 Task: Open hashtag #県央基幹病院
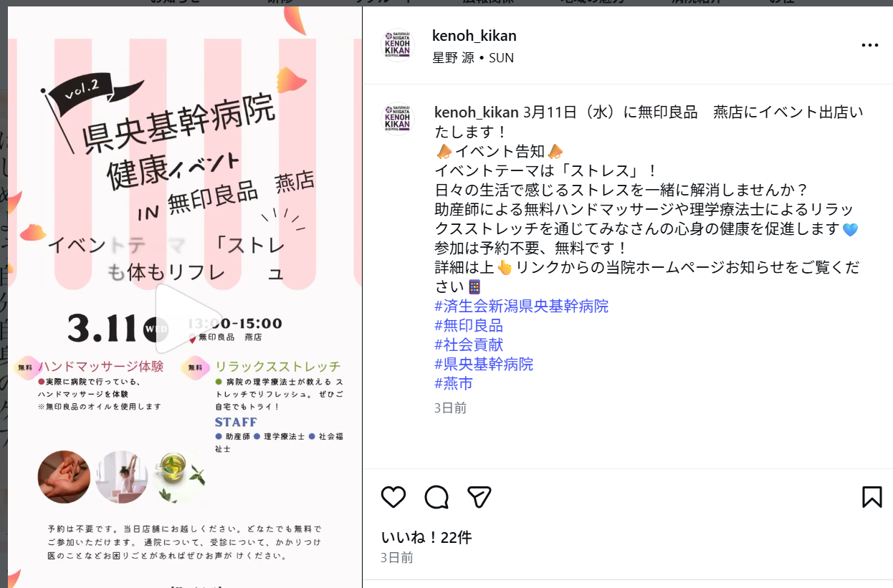pyautogui.click(x=484, y=365)
